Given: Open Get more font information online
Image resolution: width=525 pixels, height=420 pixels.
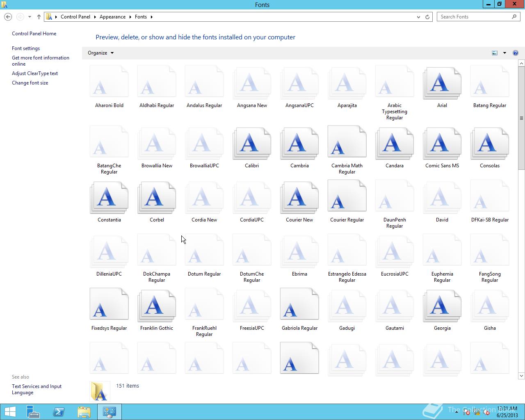Looking at the screenshot, I should click(41, 61).
